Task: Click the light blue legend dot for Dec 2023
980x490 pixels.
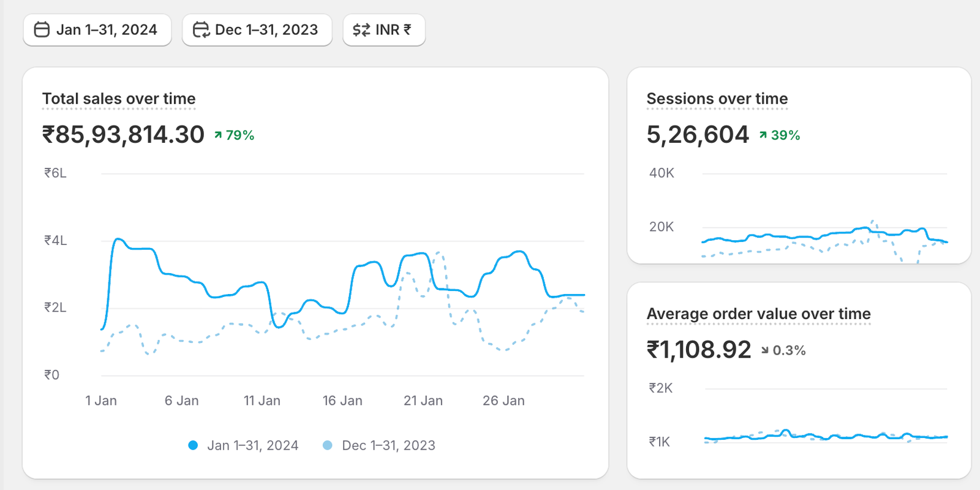Action: [x=328, y=445]
